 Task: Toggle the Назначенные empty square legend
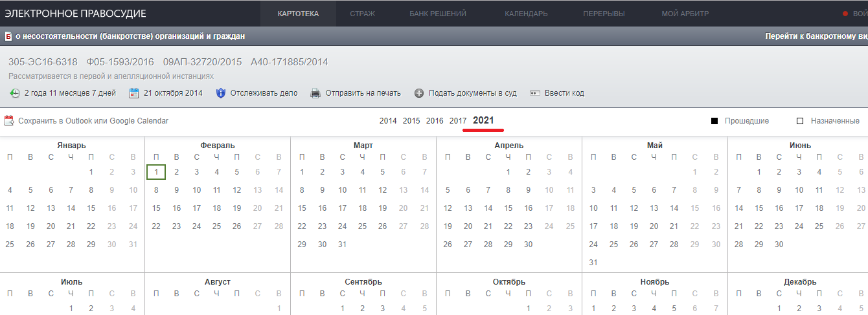800,121
